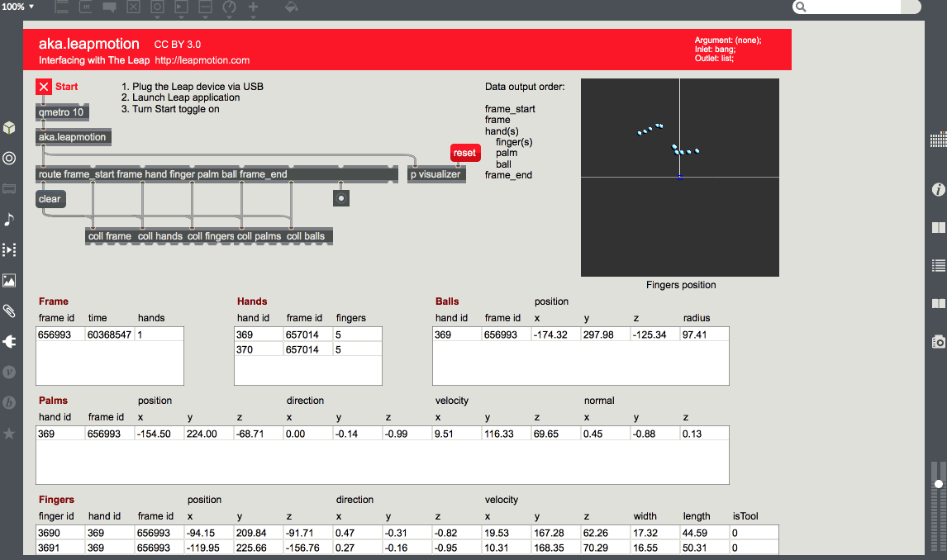Add a comment box from top toolbar
This screenshot has height=560, width=947.
[109, 7]
